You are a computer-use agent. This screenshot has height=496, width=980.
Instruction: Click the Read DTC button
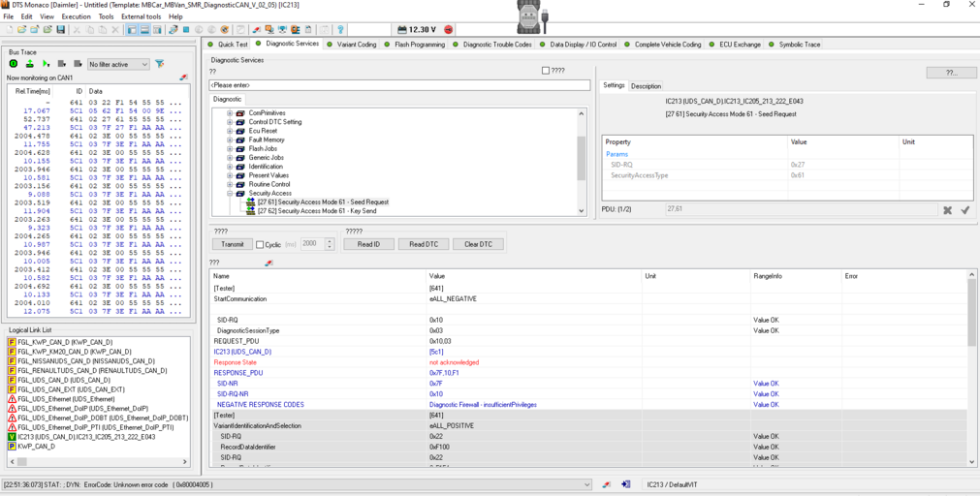(424, 244)
